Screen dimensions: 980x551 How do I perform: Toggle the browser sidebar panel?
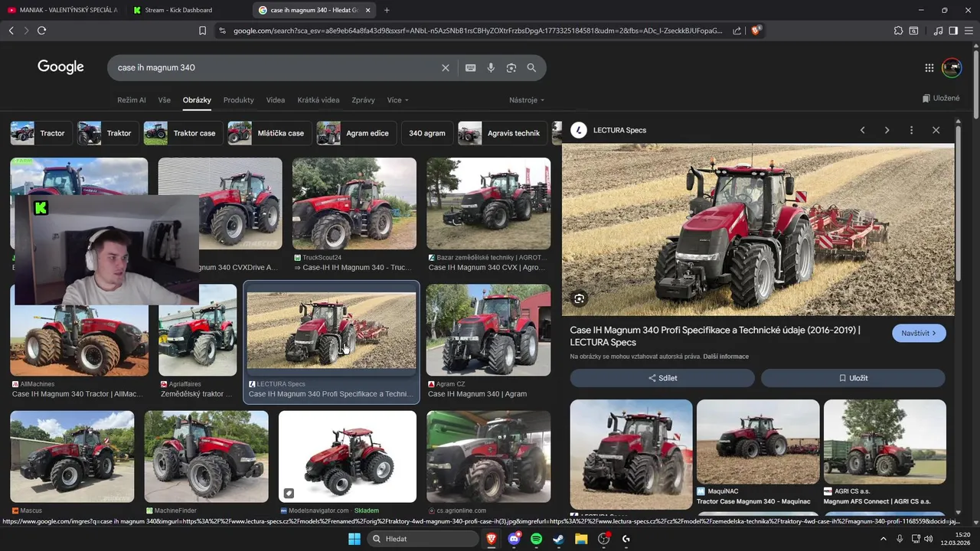pos(953,31)
